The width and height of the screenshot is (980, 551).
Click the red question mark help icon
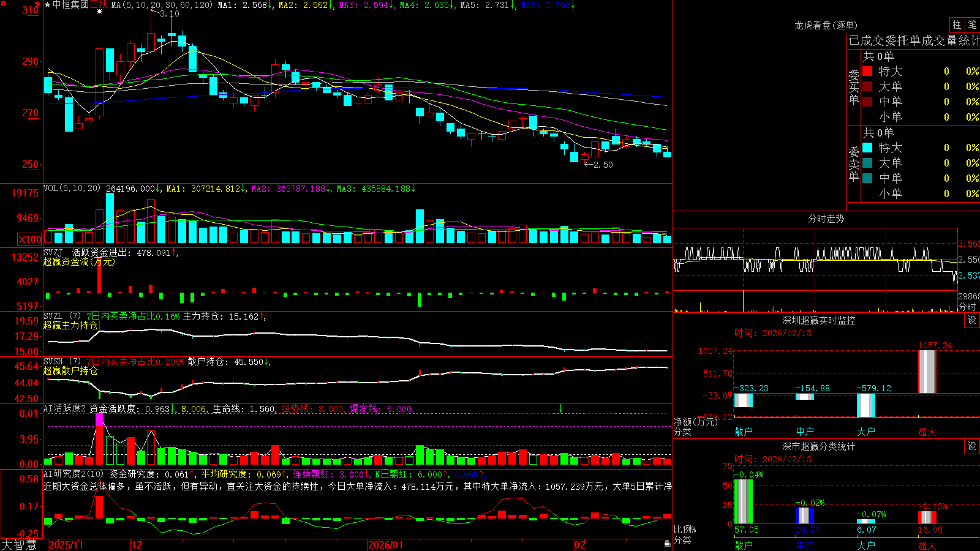38,4
